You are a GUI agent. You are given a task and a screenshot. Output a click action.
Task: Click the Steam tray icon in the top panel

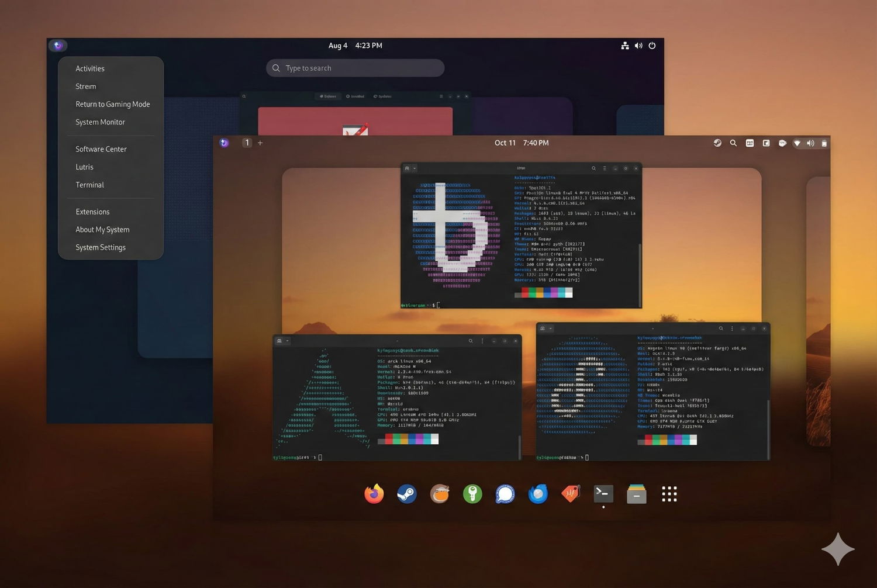[x=717, y=143]
